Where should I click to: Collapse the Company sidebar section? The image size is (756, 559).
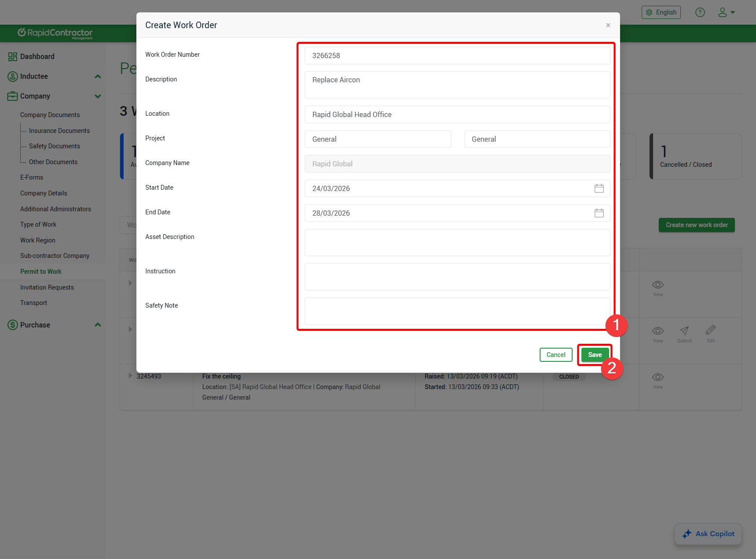point(98,96)
